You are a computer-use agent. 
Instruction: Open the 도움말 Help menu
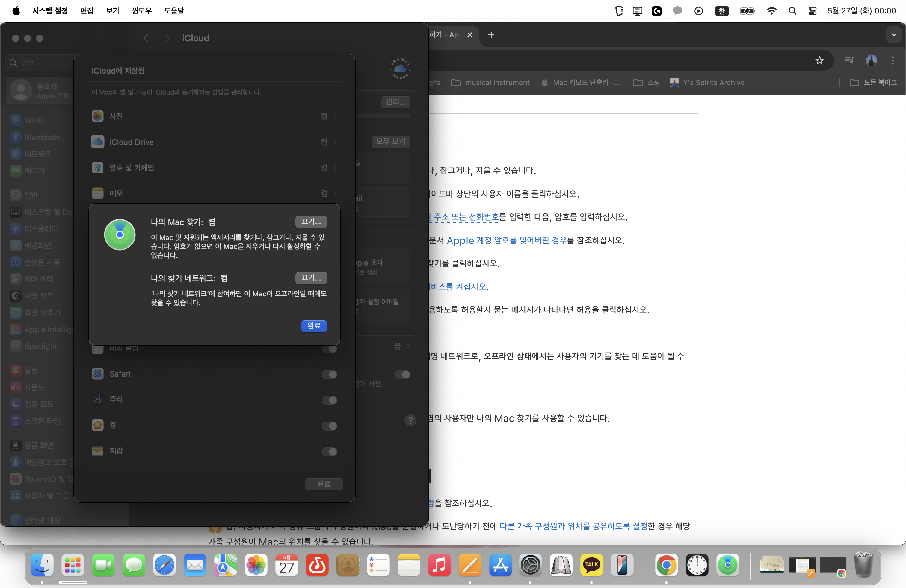[x=174, y=11]
